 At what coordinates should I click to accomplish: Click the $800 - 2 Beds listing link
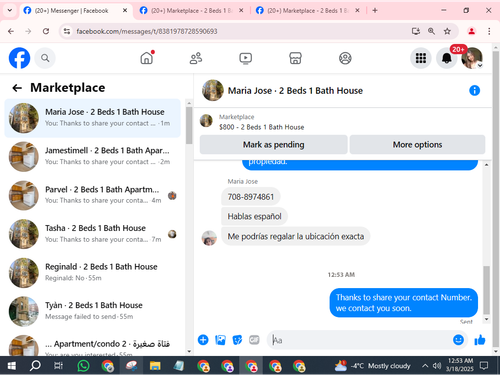coord(262,127)
